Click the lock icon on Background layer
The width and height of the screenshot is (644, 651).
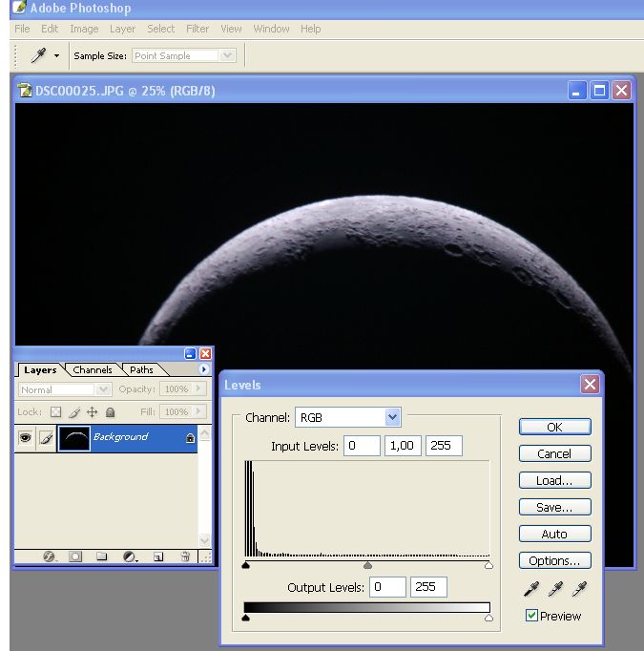coord(190,437)
